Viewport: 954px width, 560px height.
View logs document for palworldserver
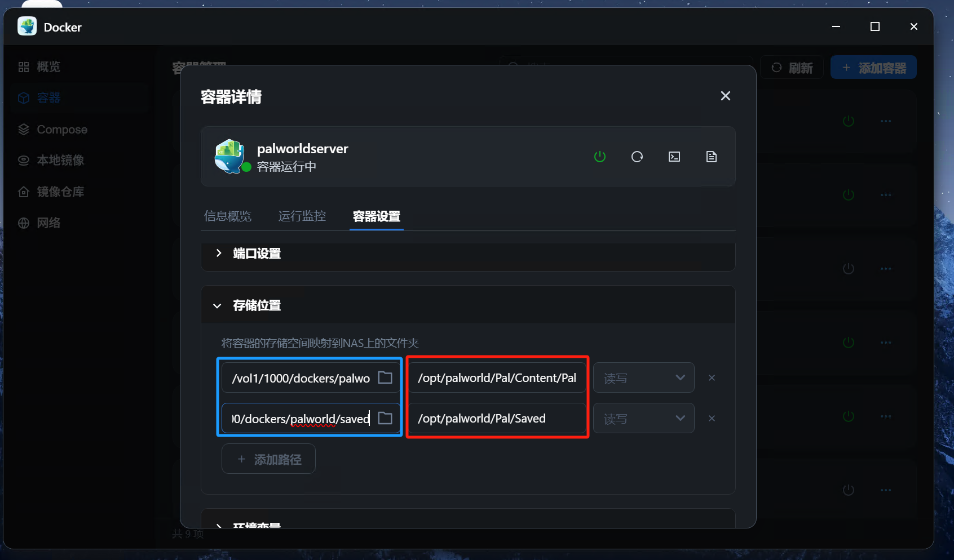[x=712, y=157]
